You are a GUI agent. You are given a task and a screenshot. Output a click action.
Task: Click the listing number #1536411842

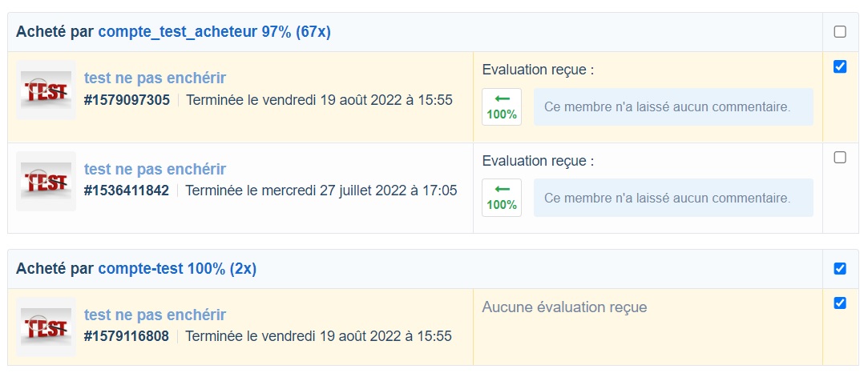coord(127,191)
